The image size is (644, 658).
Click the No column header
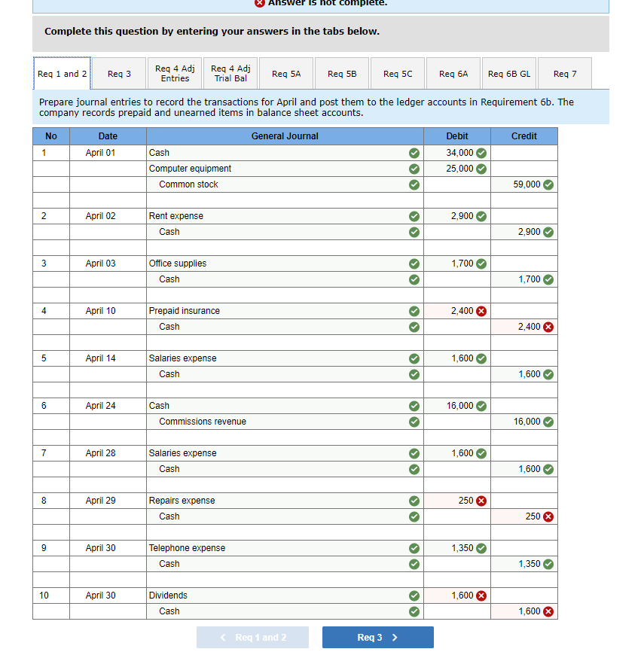click(x=50, y=136)
